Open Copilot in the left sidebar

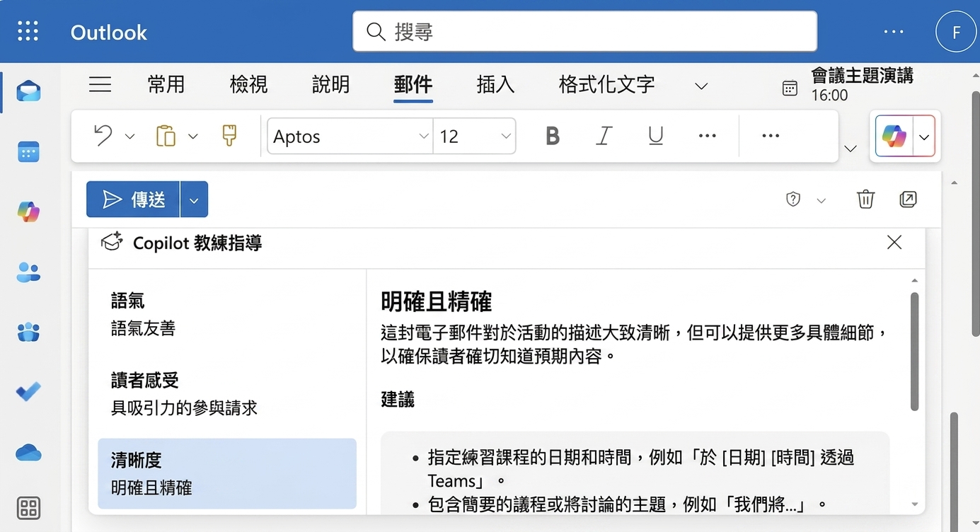coord(28,212)
